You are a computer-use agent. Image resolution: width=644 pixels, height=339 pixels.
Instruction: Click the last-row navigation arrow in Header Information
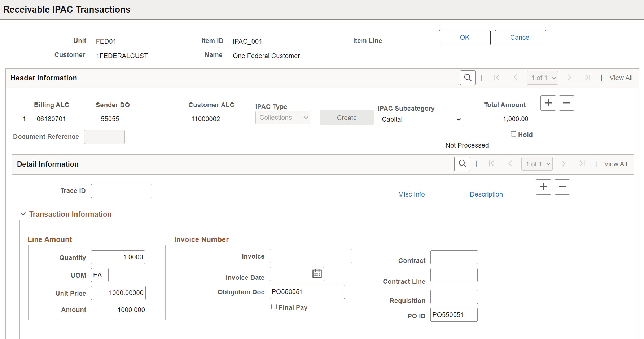click(x=588, y=78)
